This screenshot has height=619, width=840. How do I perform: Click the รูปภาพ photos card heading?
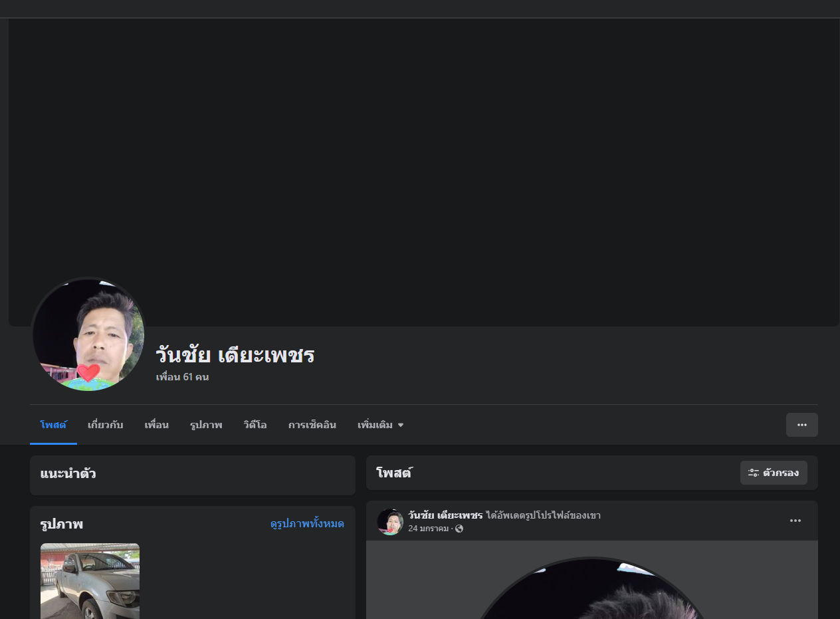point(61,524)
